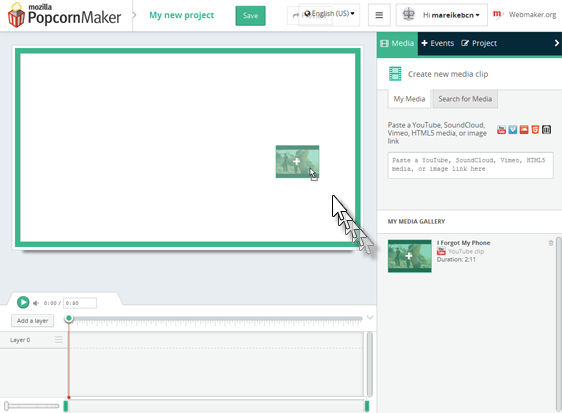Click the Create new media clip heading

[x=448, y=74]
